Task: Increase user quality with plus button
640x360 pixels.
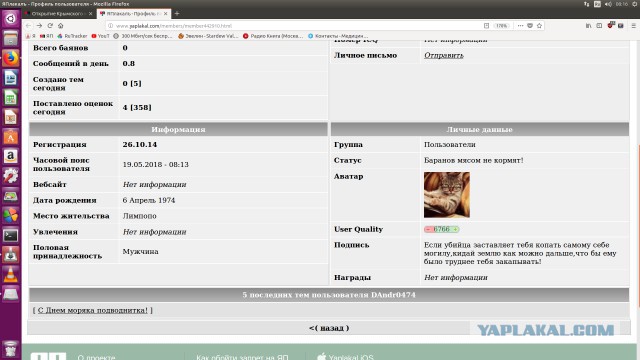Action: coord(455,229)
